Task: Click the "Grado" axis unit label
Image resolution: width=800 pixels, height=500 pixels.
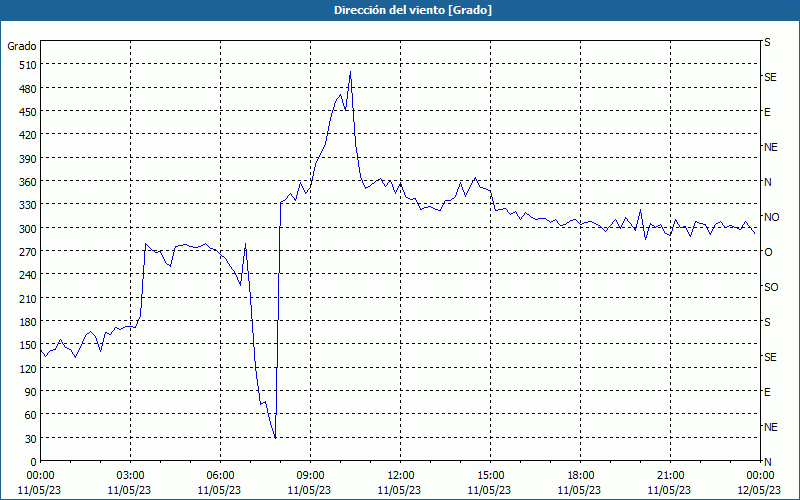Action: (x=22, y=46)
